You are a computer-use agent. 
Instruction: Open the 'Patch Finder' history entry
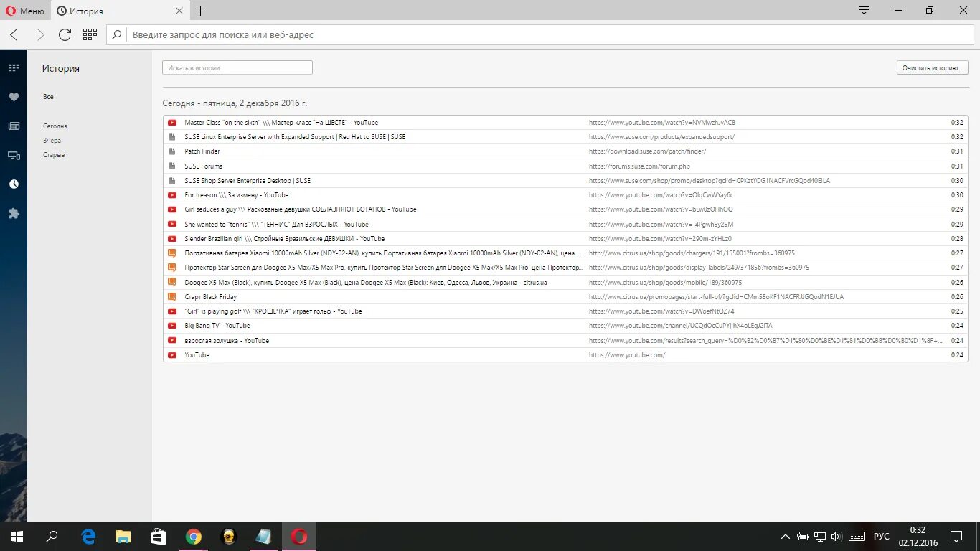point(565,151)
